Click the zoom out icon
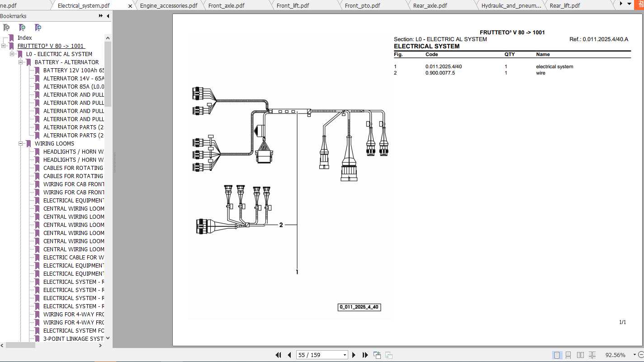Screen dimensions: 644x362 coord(642,355)
